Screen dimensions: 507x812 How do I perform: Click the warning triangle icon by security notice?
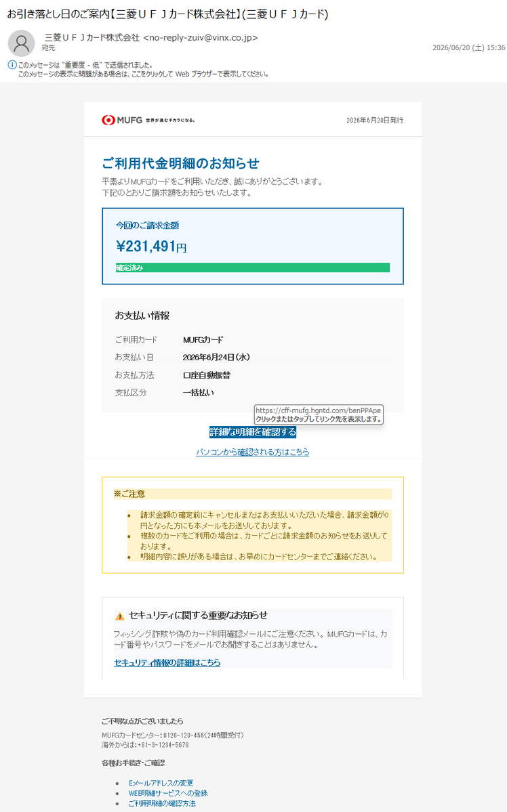click(120, 616)
